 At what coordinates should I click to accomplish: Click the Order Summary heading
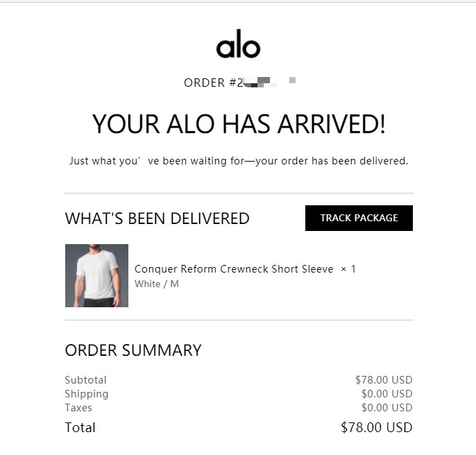coord(133,350)
